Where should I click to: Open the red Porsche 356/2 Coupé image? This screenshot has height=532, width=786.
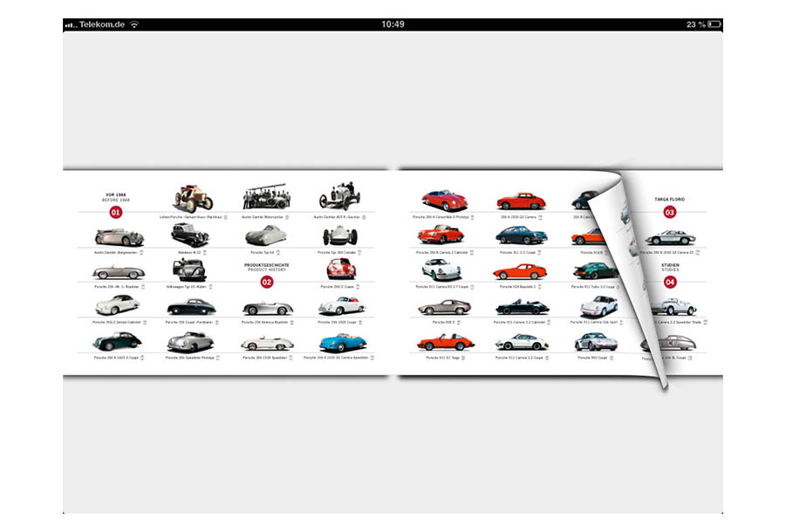click(341, 269)
